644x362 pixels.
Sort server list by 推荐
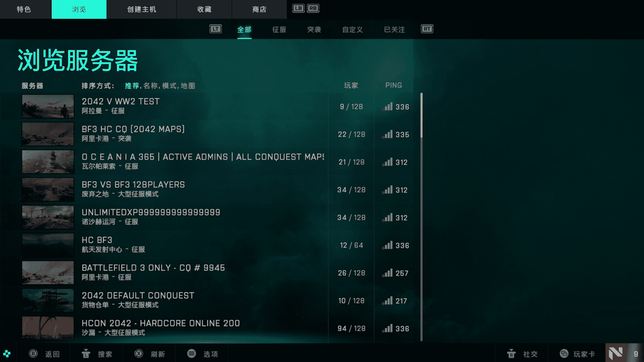tap(132, 86)
